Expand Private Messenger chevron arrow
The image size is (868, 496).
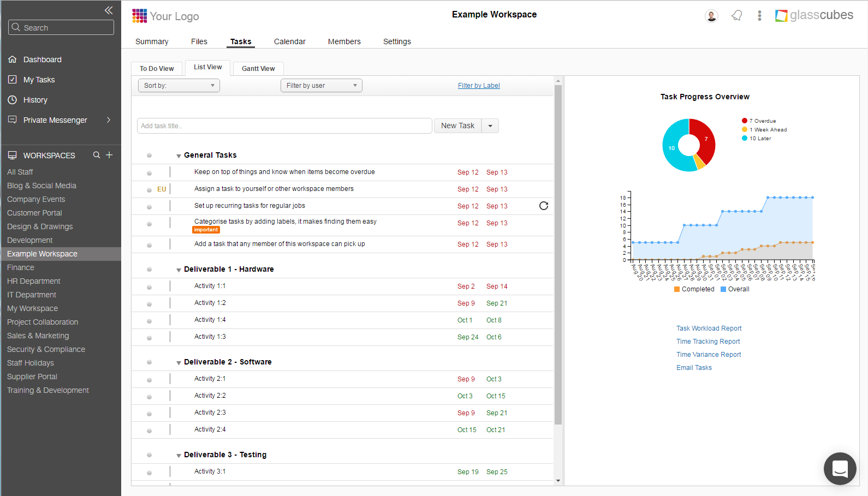[109, 119]
